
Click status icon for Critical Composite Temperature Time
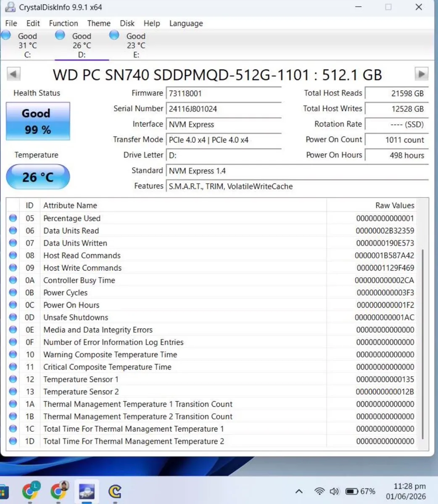(13, 367)
